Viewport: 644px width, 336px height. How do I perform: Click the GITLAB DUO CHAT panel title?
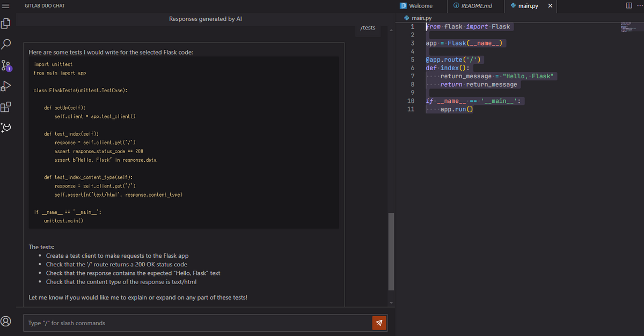pos(45,5)
